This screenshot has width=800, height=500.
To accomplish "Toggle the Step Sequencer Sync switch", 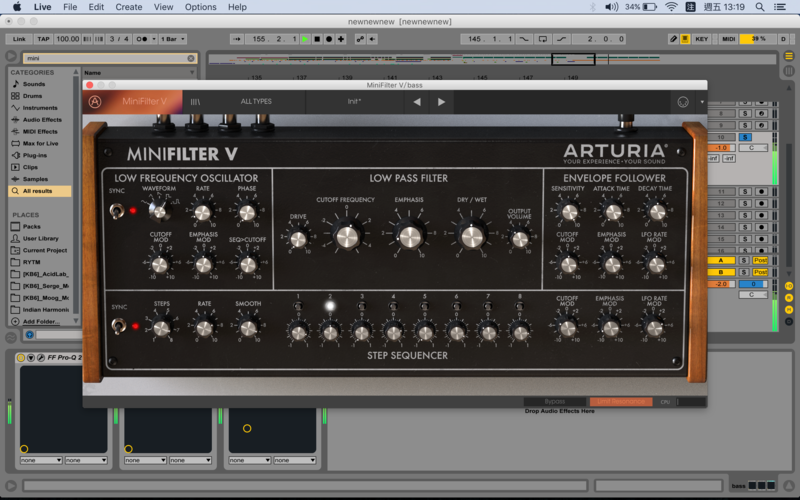I will (x=118, y=326).
